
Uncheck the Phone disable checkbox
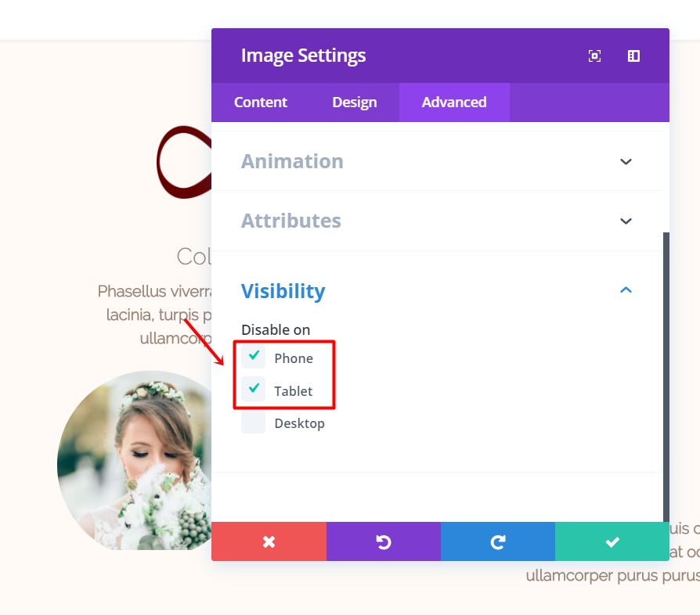pos(254,358)
